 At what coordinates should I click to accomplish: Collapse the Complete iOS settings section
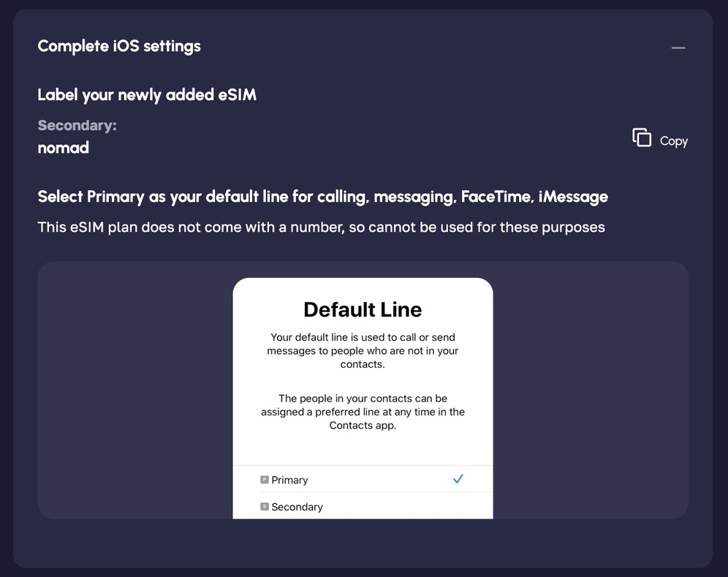[678, 48]
